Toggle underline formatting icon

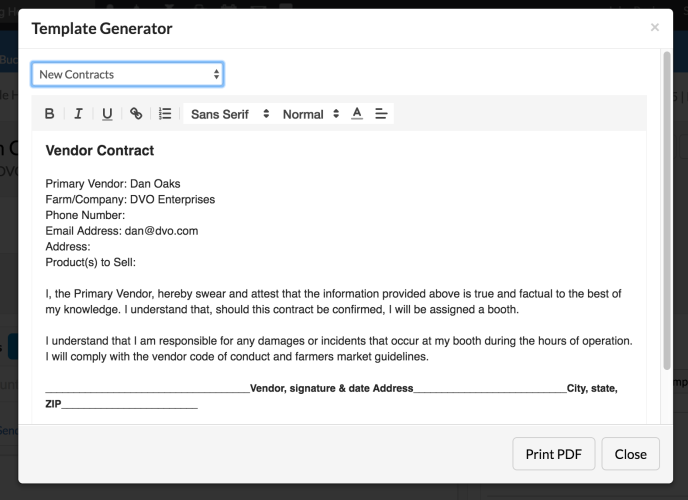pyautogui.click(x=107, y=114)
